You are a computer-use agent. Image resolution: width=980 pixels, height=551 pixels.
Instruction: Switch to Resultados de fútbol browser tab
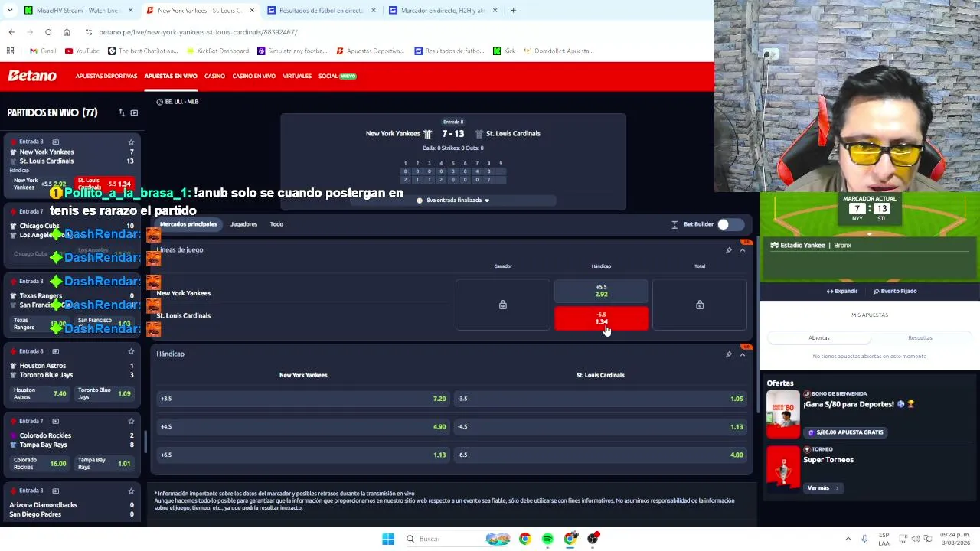[x=322, y=11]
